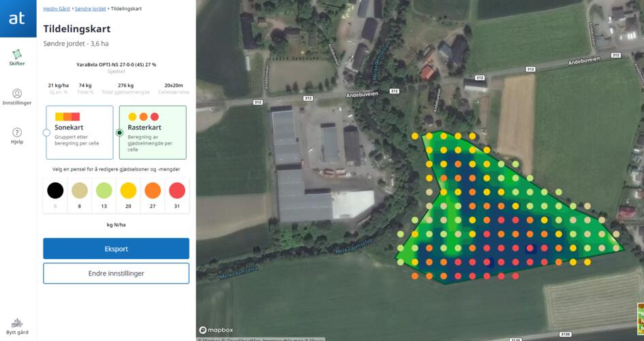The image size is (644, 341).
Task: Select the red 31 kg brush
Action: pyautogui.click(x=177, y=190)
